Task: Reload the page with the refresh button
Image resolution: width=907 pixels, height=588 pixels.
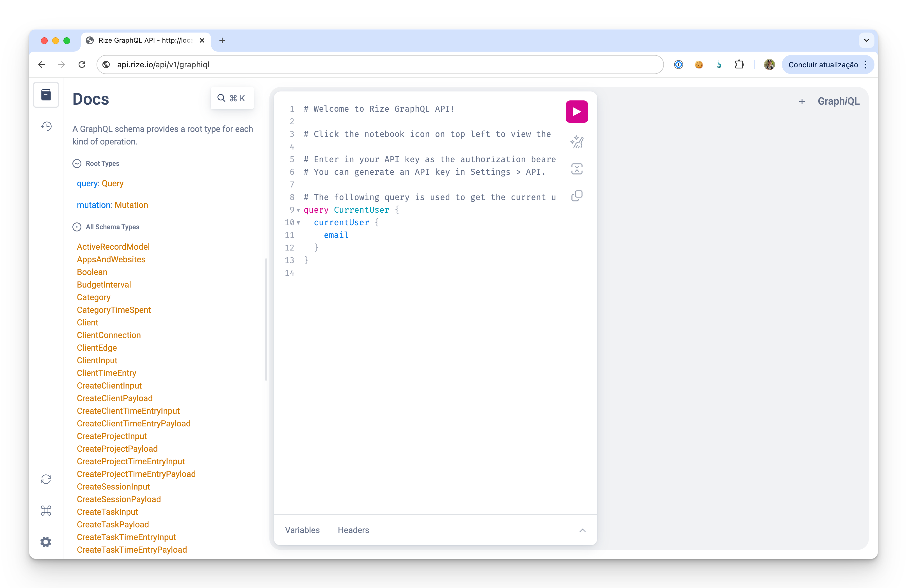Action: tap(82, 65)
